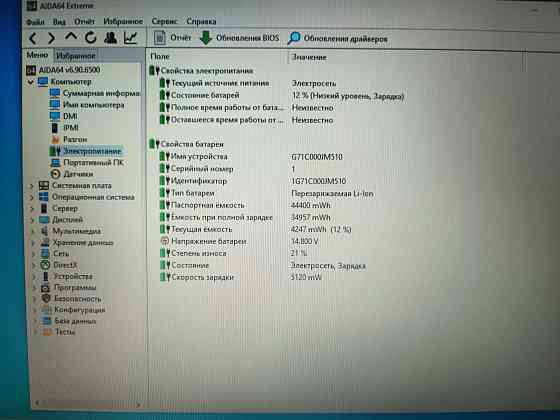This screenshot has width=560, height=420.
Task: Select Тип батареи row
Action: coord(268,193)
